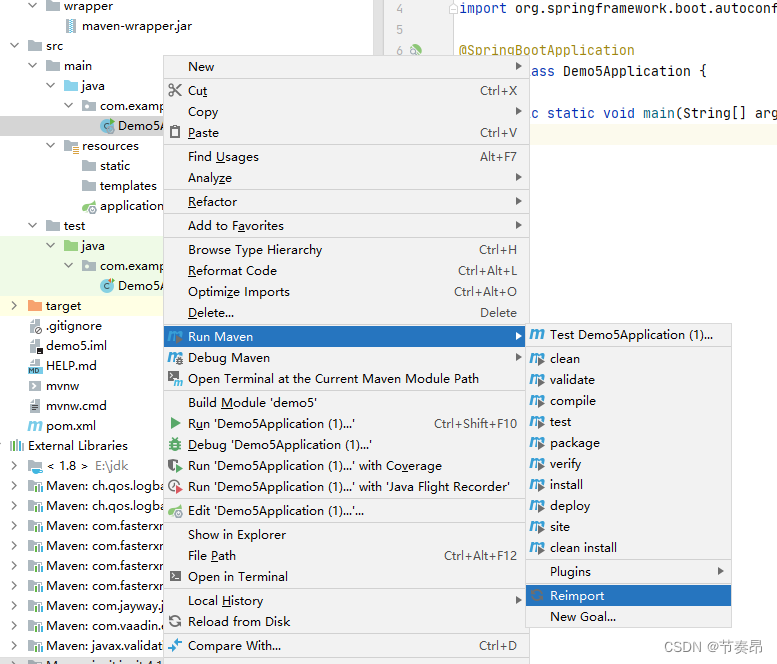
Task: Click the Debug Maven bug icon
Action: 175,358
